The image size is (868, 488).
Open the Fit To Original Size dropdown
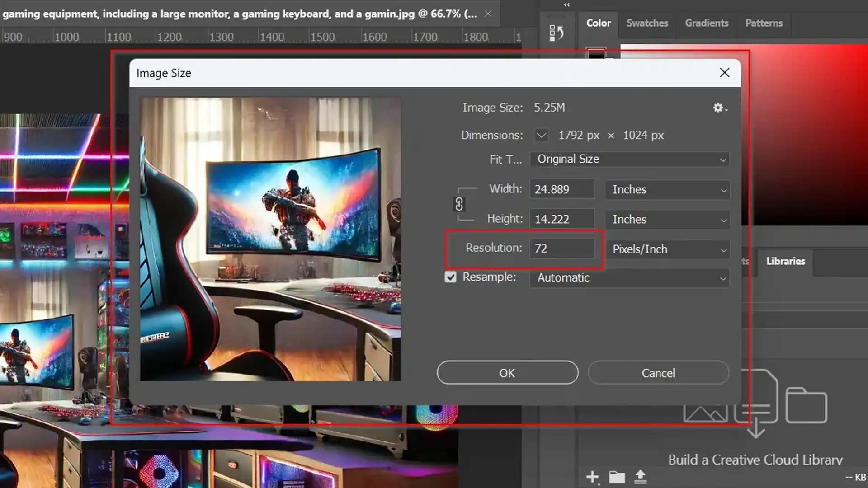click(x=629, y=159)
